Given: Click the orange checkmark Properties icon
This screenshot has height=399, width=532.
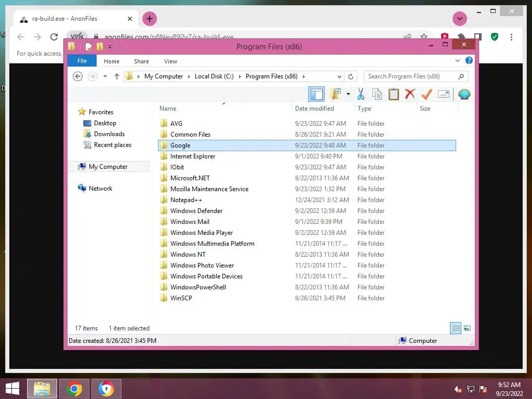Looking at the screenshot, I should (427, 94).
